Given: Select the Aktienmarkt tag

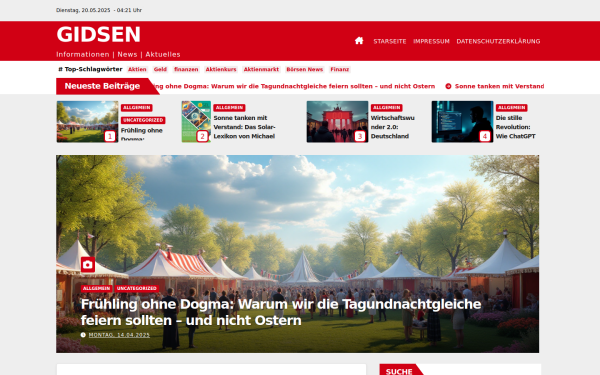Looking at the screenshot, I should click(x=261, y=69).
